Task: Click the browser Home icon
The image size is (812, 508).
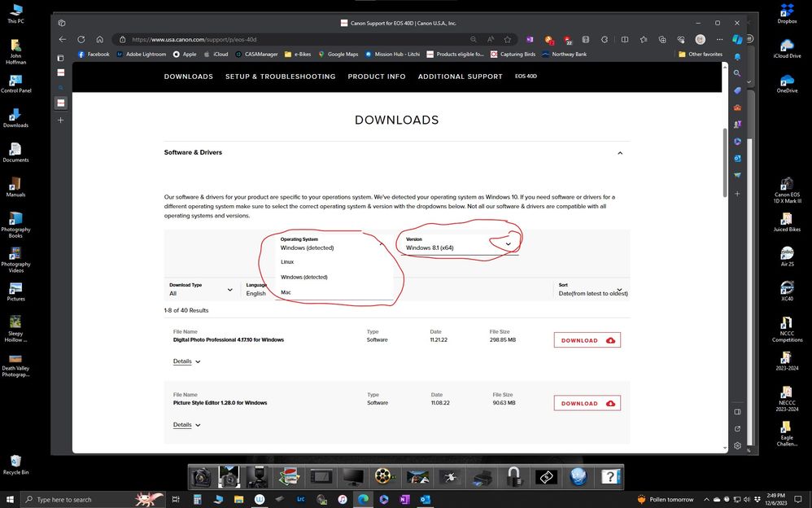Action: [x=99, y=39]
